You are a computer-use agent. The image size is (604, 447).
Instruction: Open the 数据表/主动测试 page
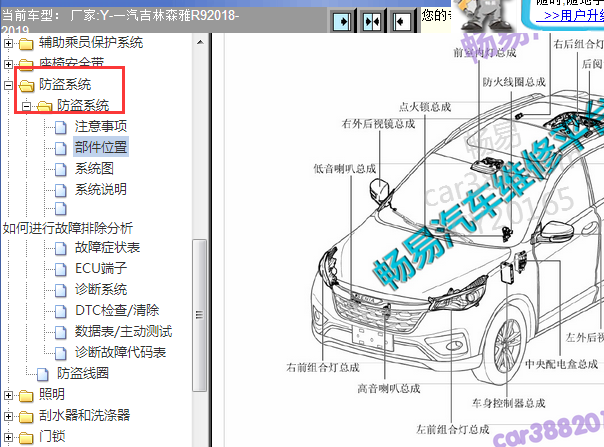(x=123, y=331)
